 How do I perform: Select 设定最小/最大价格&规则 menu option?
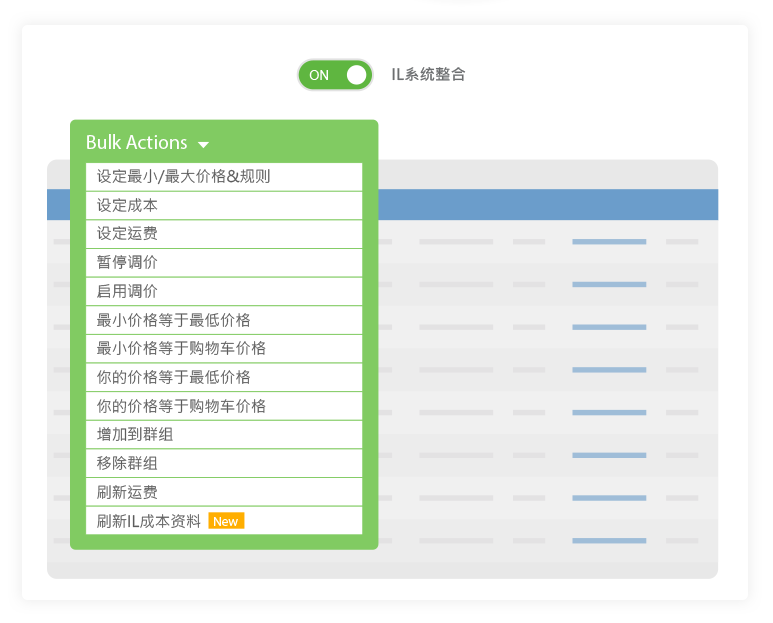click(x=183, y=177)
